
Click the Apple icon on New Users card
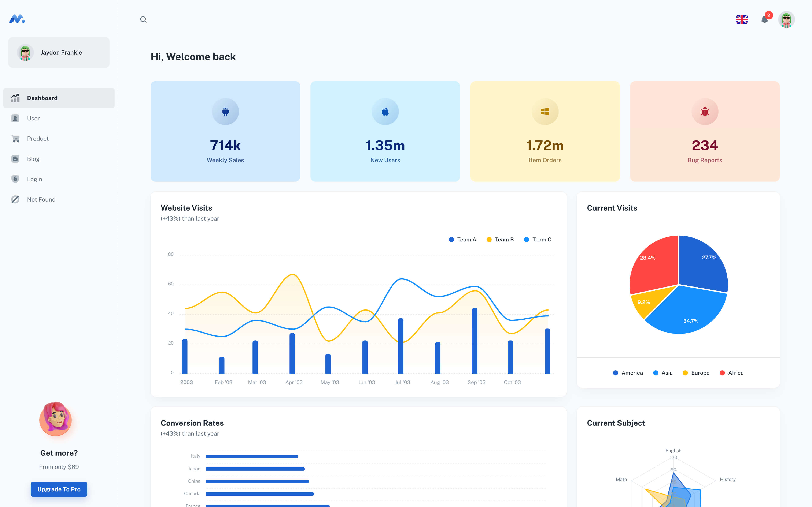pos(385,112)
